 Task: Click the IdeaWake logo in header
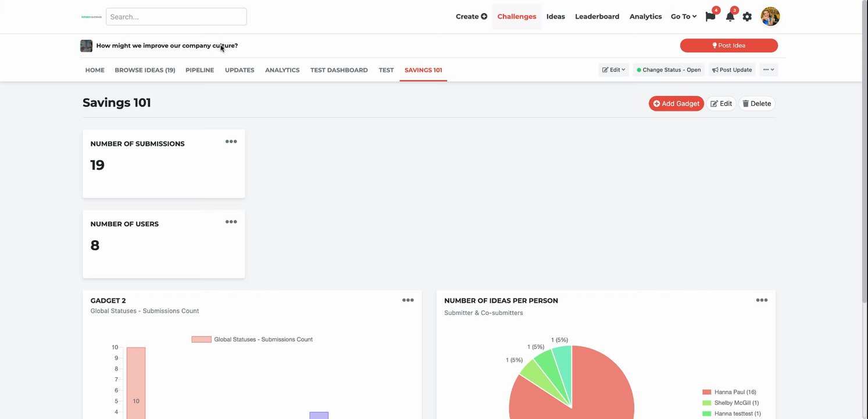pos(92,17)
